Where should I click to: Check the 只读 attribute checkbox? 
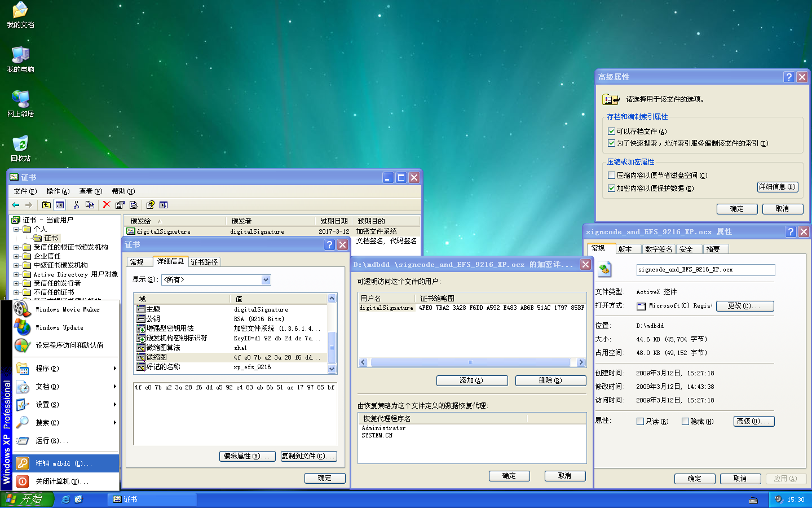point(640,421)
